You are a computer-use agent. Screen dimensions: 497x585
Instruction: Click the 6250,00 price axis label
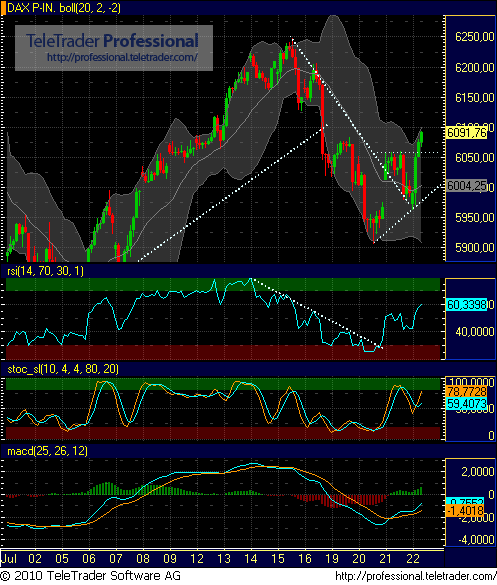click(x=475, y=37)
